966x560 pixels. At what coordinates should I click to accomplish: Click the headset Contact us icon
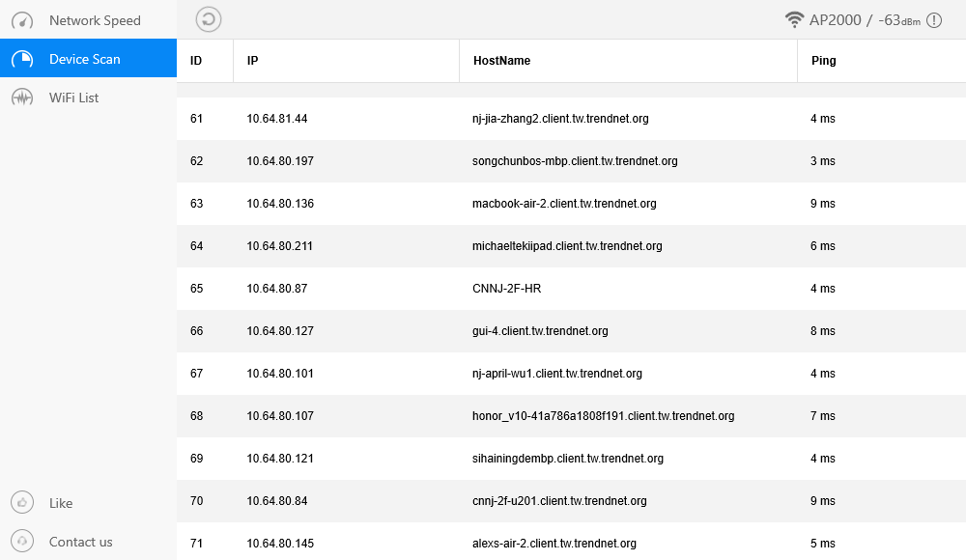[21, 541]
